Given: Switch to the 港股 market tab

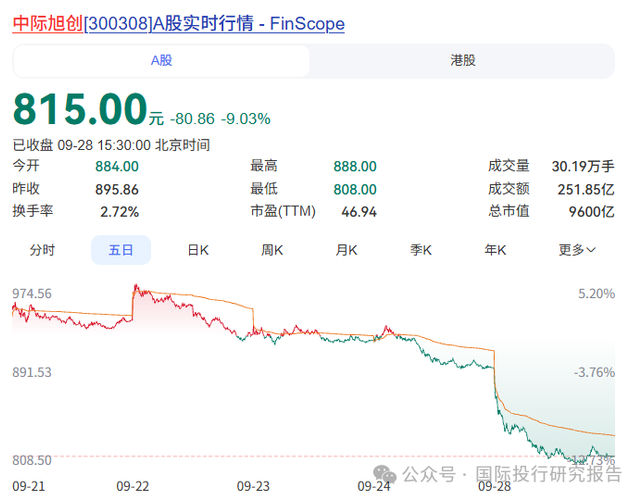Looking at the screenshot, I should (463, 61).
